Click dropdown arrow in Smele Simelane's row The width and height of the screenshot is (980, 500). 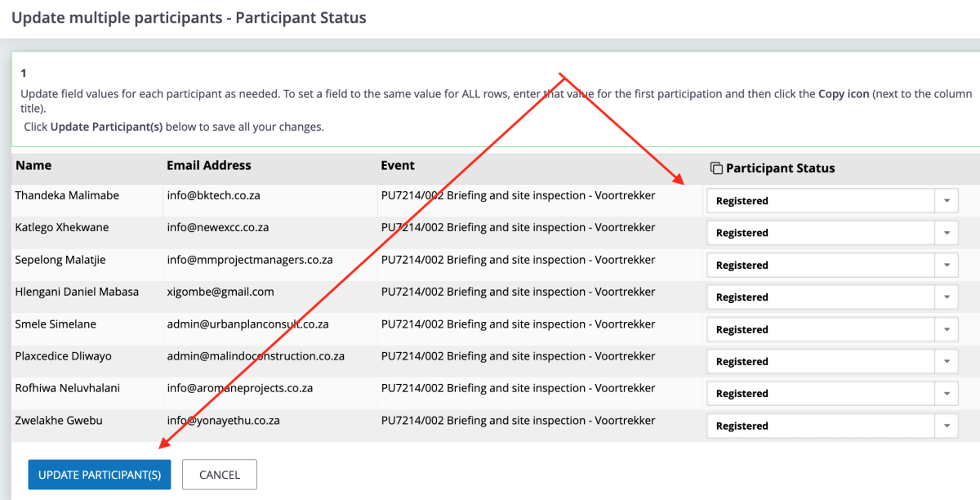point(947,329)
